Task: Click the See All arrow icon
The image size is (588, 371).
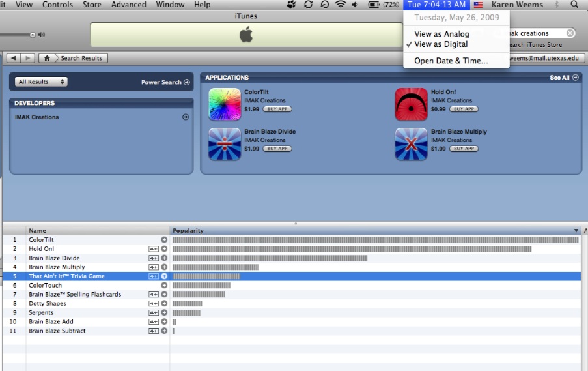Action: coord(576,78)
